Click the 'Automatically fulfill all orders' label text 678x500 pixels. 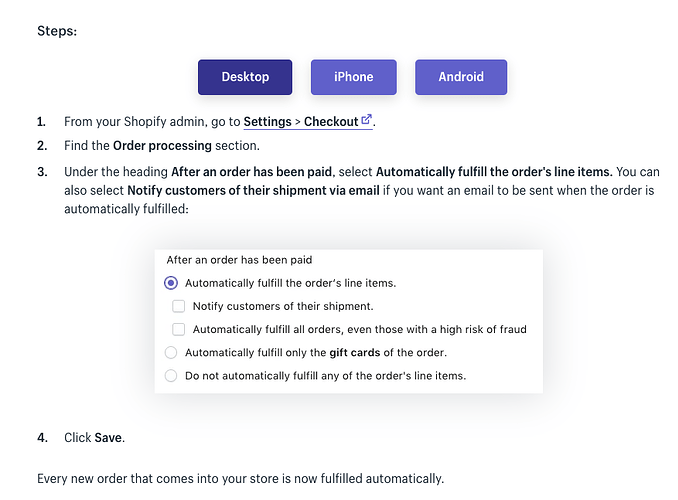359,329
